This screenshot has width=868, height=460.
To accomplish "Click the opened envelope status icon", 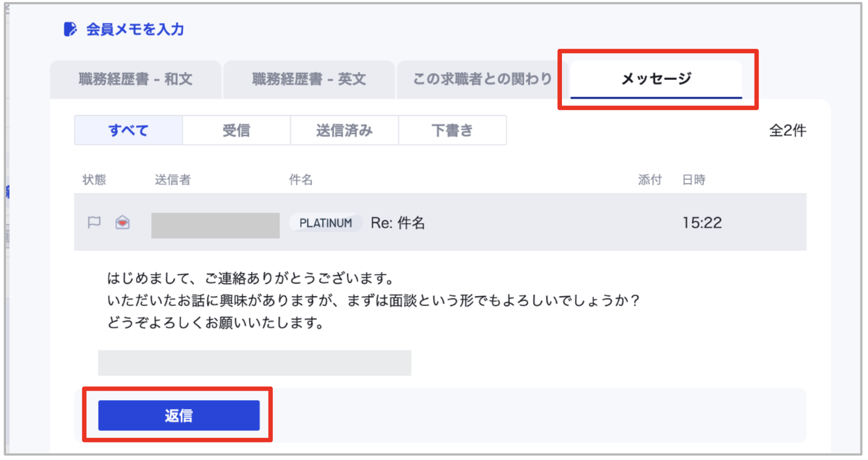I will click(x=122, y=222).
